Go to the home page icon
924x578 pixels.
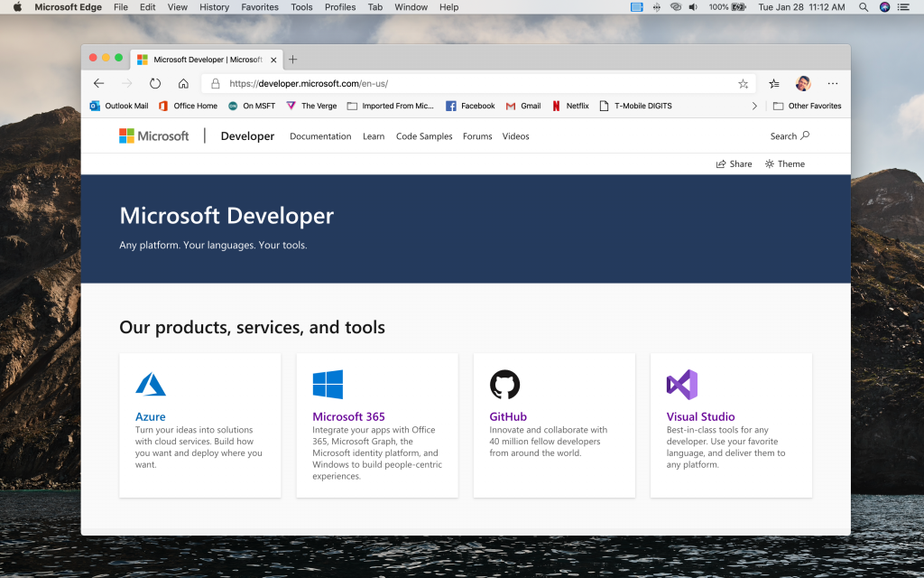pyautogui.click(x=183, y=83)
